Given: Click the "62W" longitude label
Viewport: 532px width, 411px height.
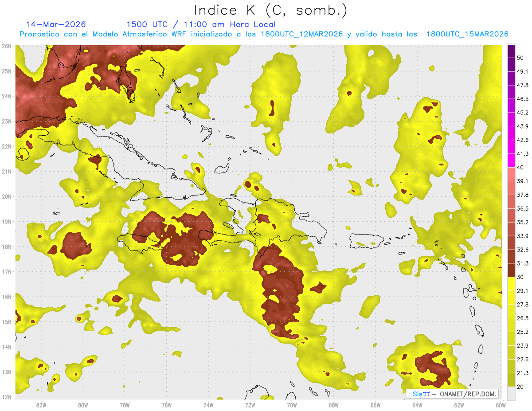Looking at the screenshot, I should click(x=459, y=405).
